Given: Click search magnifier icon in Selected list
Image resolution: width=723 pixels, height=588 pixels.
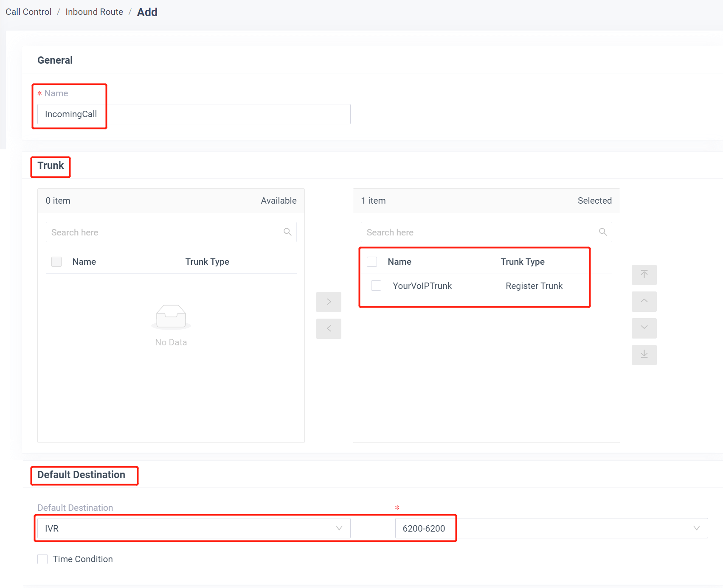Looking at the screenshot, I should coord(602,232).
